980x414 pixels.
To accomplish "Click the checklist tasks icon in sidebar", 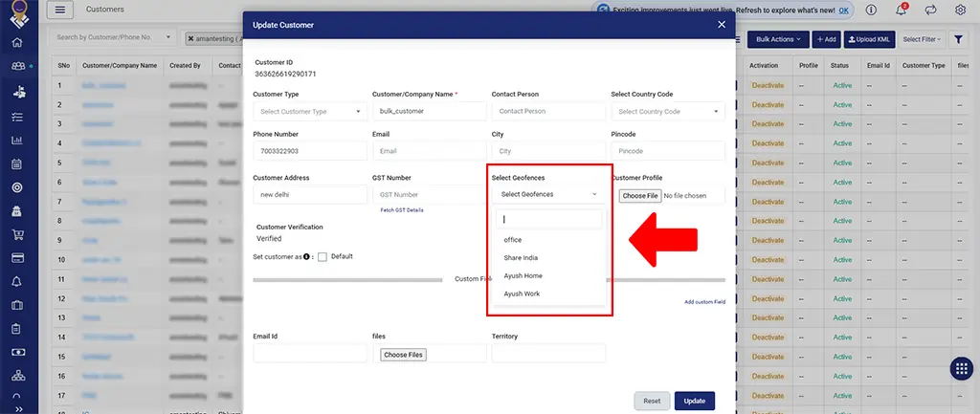I will 17,117.
